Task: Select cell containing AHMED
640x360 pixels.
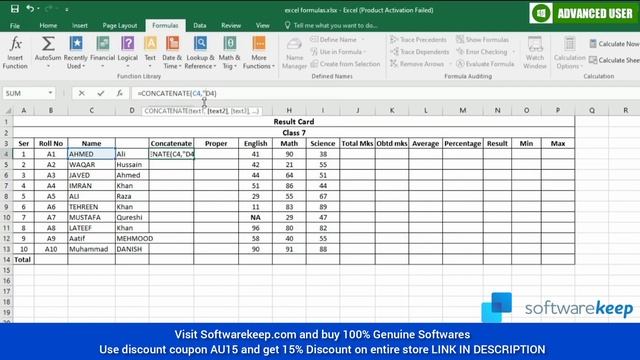Action: coord(91,154)
